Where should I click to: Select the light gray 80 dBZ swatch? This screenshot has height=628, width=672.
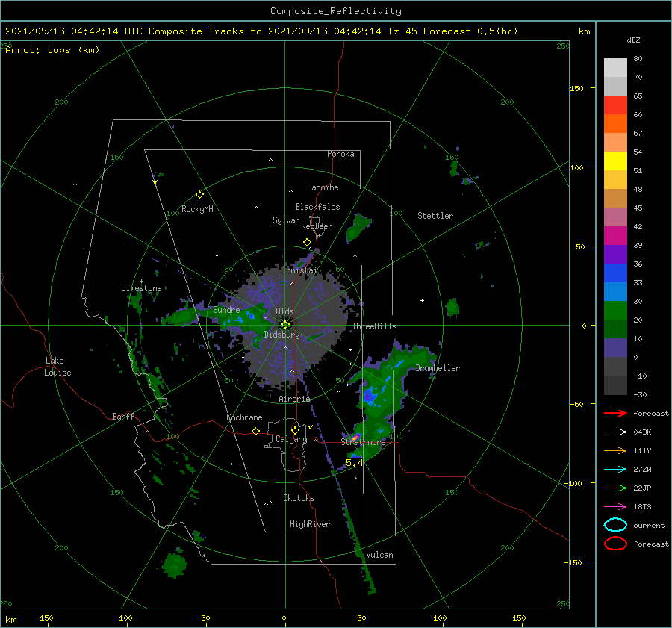615,67
